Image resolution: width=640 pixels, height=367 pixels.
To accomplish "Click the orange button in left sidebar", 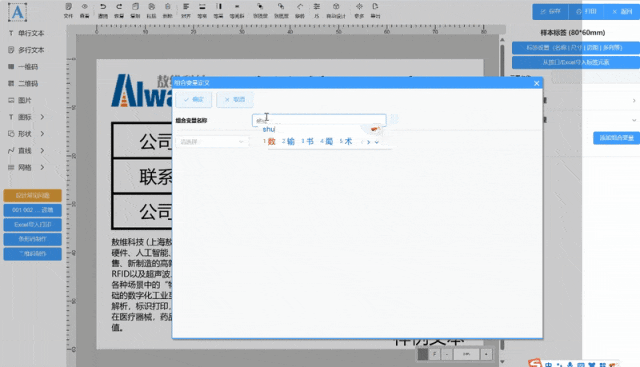I will tap(33, 195).
